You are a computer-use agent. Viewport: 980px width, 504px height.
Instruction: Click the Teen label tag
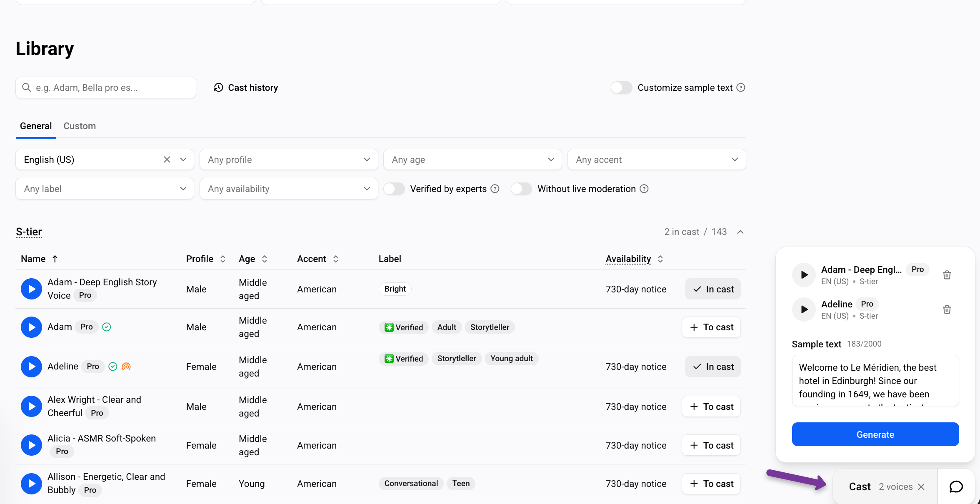461,484
